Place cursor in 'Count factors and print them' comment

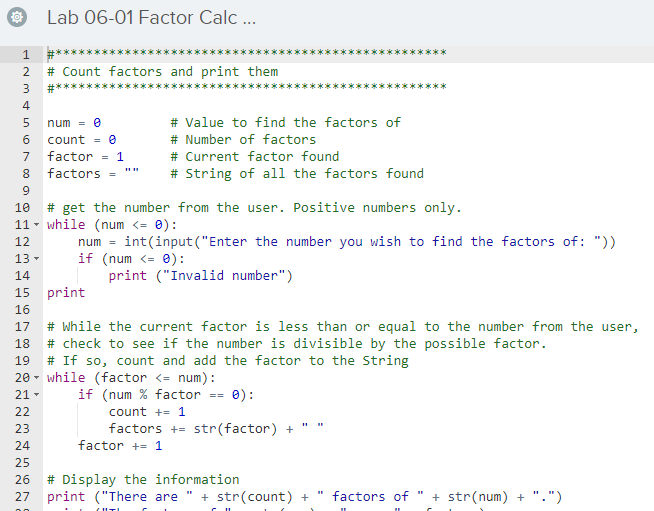pyautogui.click(x=170, y=71)
